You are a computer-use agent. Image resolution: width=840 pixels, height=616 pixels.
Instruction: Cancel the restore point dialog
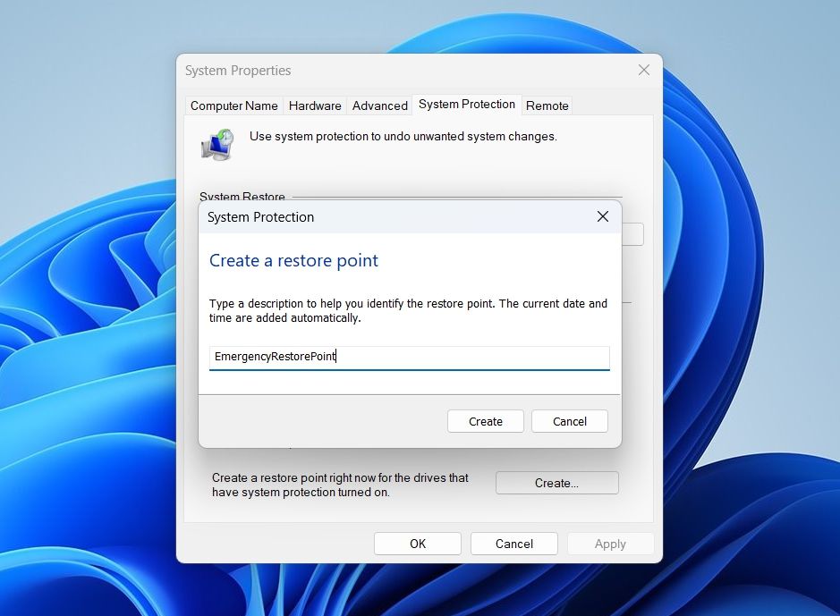tap(570, 421)
